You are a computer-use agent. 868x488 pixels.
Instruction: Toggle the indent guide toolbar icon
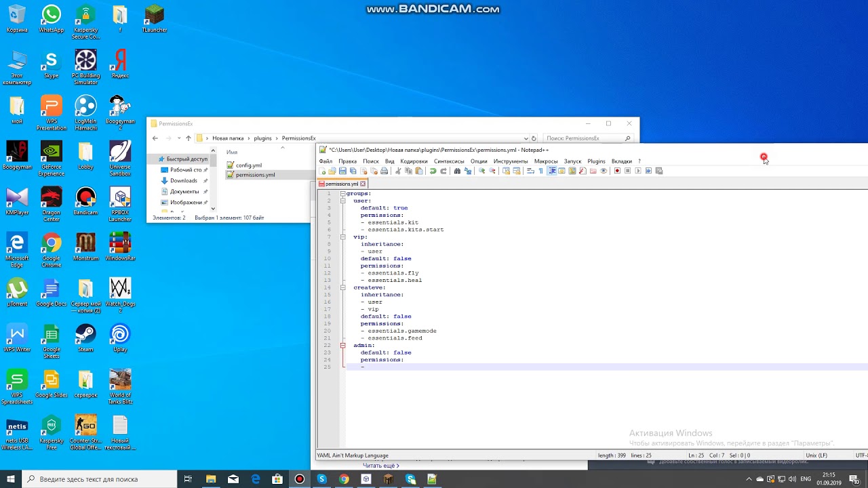[x=552, y=171]
